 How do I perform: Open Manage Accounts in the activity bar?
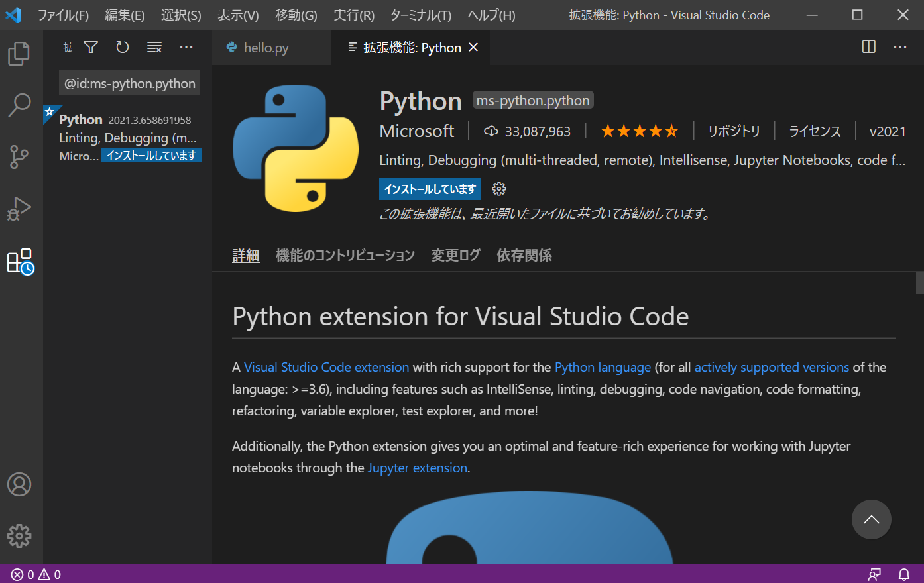(x=19, y=484)
